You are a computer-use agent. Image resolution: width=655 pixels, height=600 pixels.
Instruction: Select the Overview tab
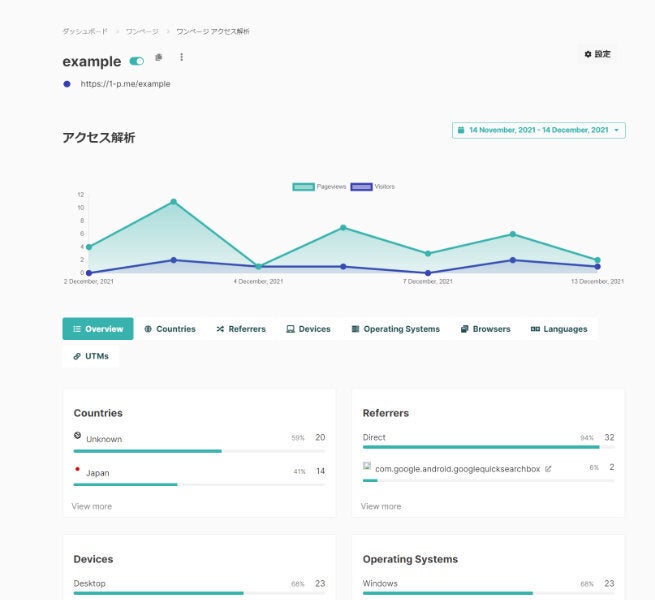point(98,329)
